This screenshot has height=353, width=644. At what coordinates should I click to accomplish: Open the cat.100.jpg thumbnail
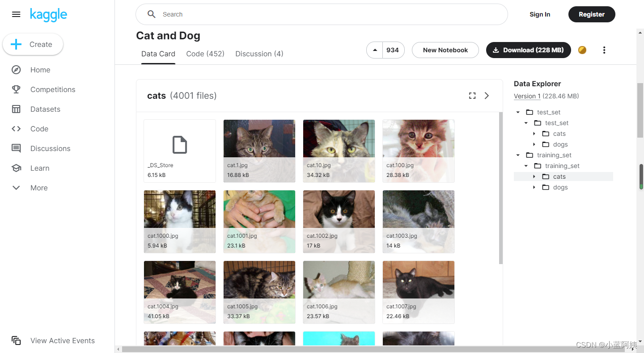click(419, 151)
